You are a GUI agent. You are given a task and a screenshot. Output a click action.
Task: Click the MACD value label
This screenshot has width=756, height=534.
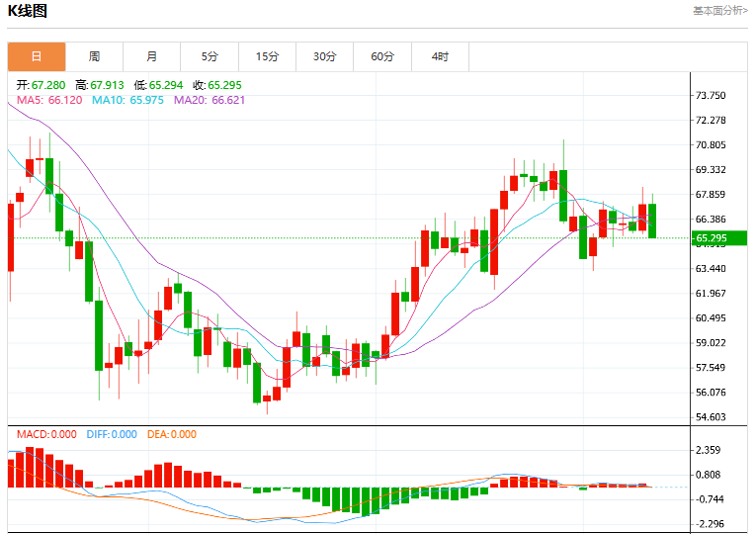(46, 434)
